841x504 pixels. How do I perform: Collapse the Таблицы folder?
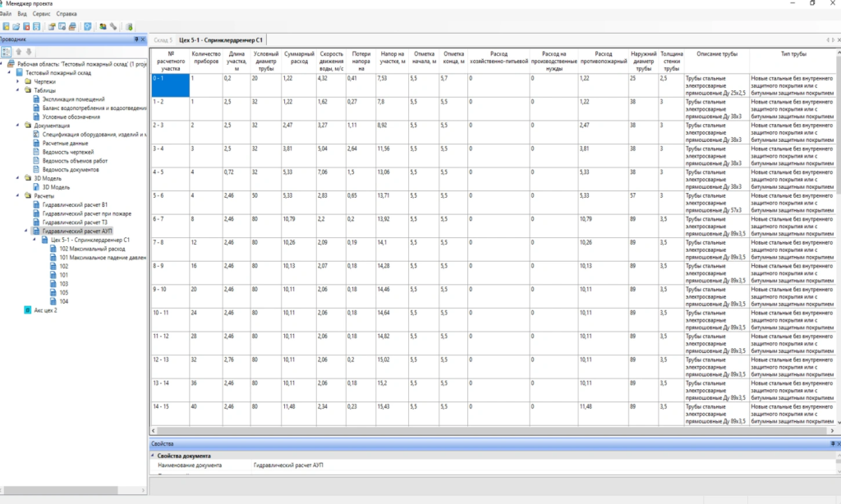[18, 90]
